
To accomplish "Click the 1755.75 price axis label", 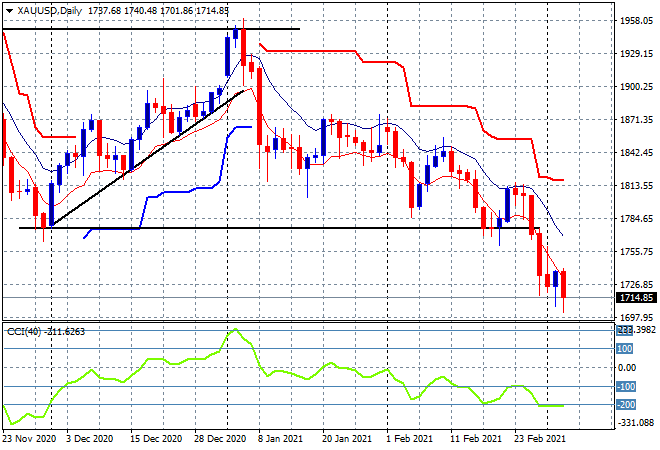I will point(636,252).
